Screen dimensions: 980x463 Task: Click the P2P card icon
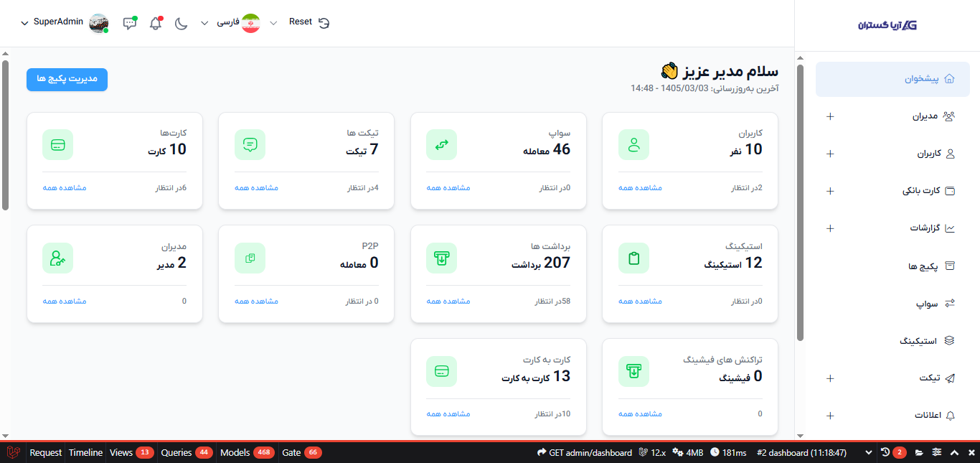coord(250,258)
